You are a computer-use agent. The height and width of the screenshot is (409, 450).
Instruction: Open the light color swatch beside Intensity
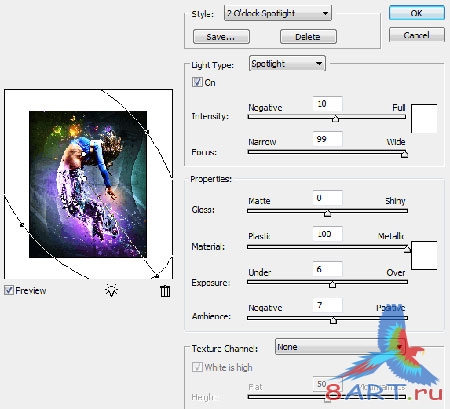point(424,119)
